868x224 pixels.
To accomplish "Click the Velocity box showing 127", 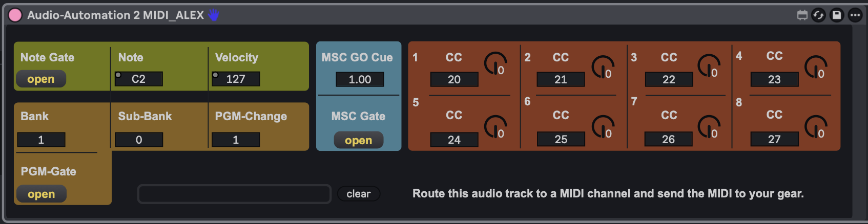I will [236, 79].
